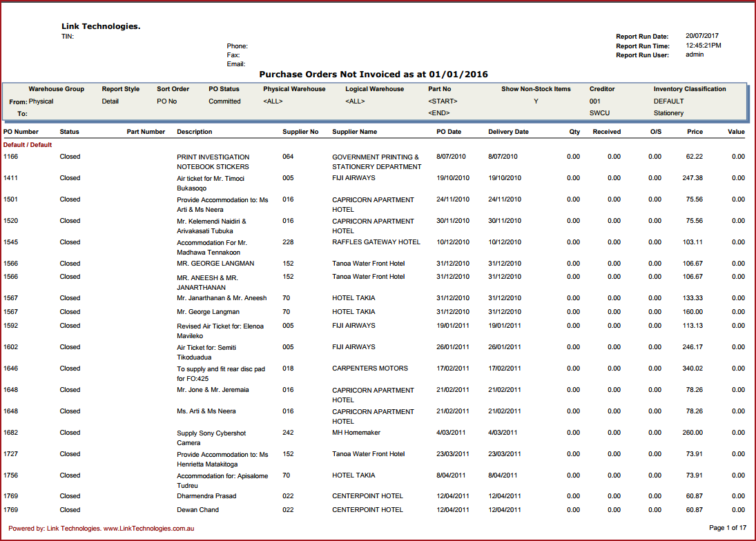Click the Page 1 of 17 indicator
Screen dimensions: 756x541
pyautogui.click(x=728, y=528)
